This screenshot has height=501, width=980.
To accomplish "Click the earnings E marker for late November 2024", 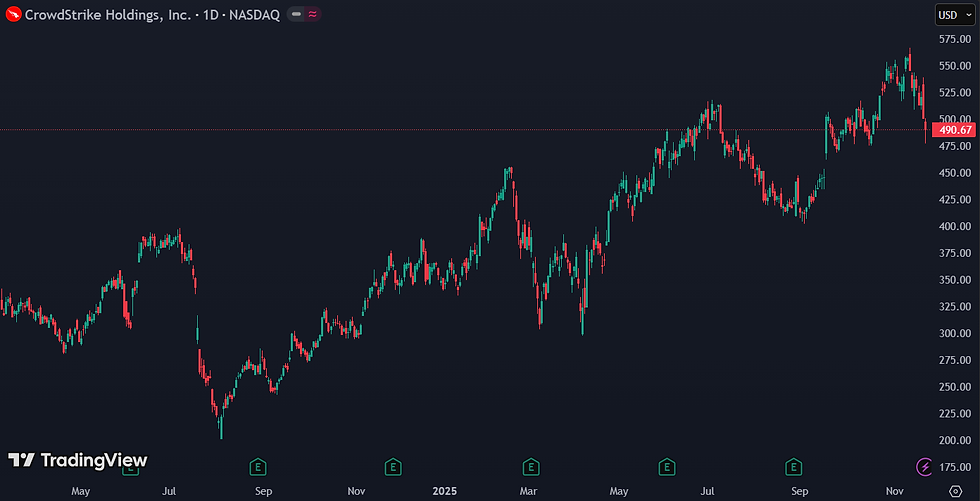I will (x=392, y=466).
